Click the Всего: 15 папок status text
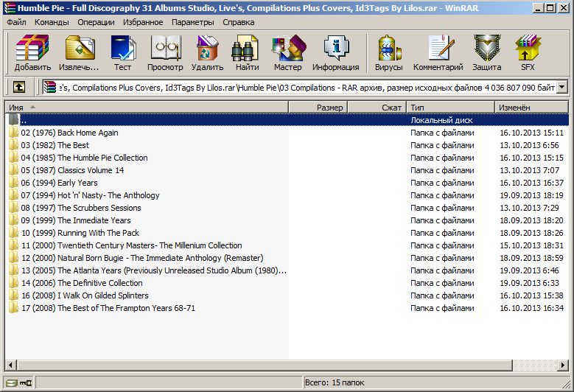 [x=335, y=382]
